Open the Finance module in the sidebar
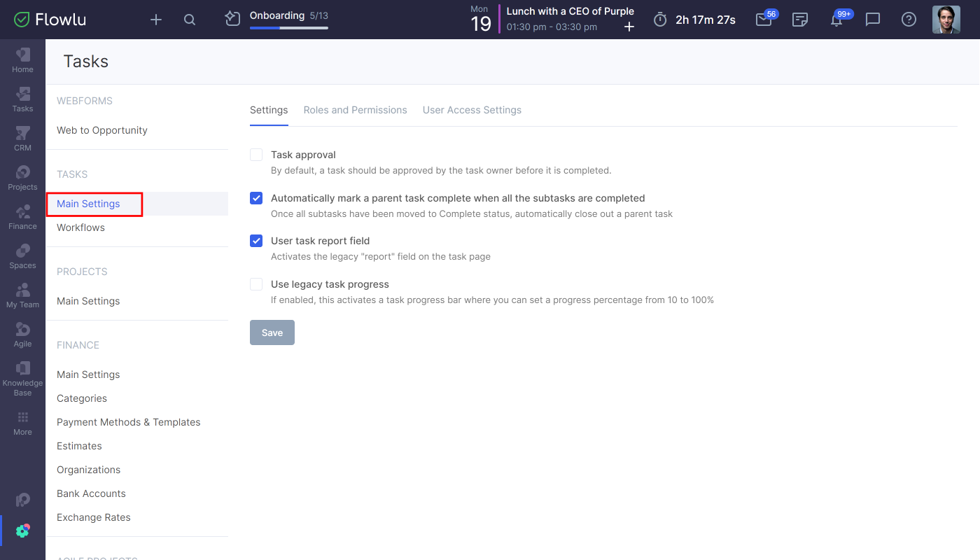Image resolution: width=980 pixels, height=560 pixels. tap(22, 217)
